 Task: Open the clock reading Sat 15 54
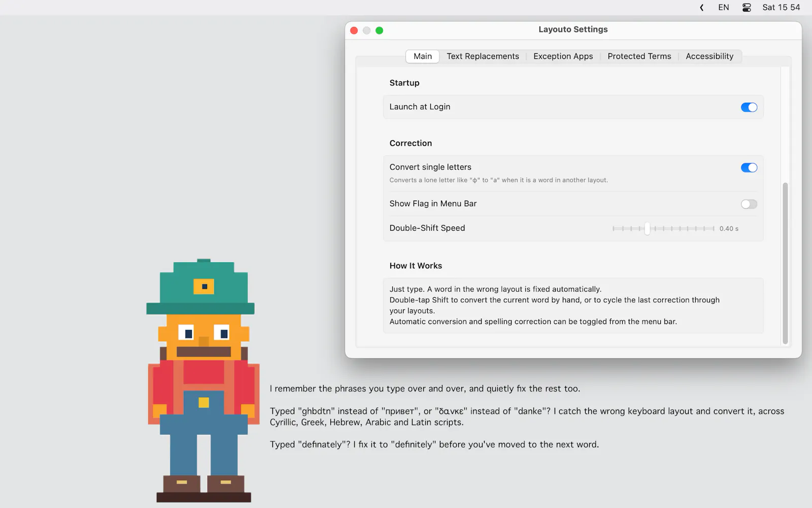[781, 8]
